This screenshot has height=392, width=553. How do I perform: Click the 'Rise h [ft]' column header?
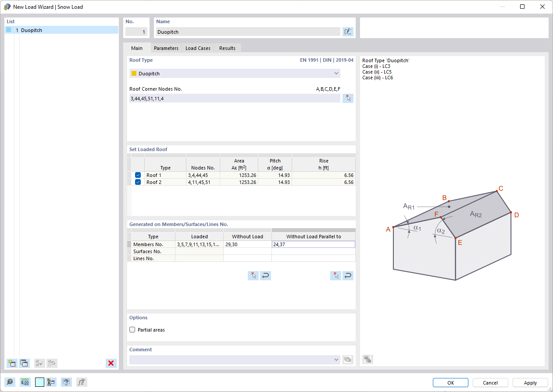click(x=324, y=164)
